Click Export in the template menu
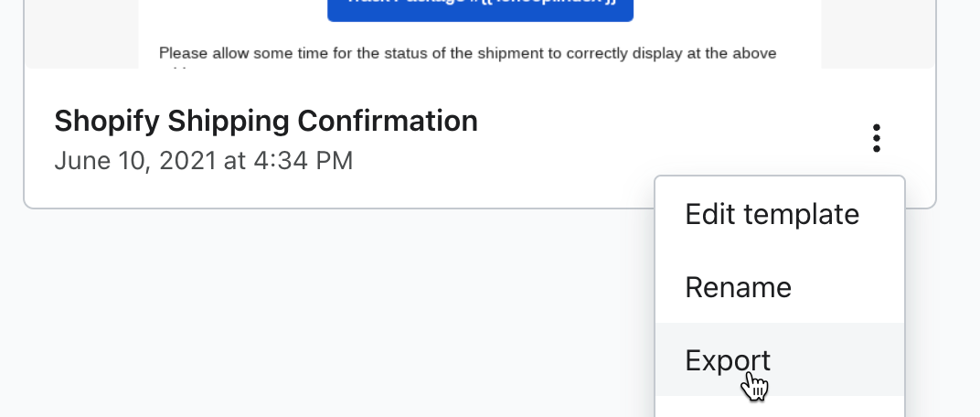The height and width of the screenshot is (417, 980). [728, 359]
